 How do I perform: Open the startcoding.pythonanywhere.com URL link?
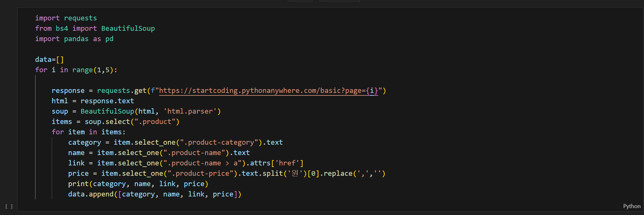(x=268, y=91)
